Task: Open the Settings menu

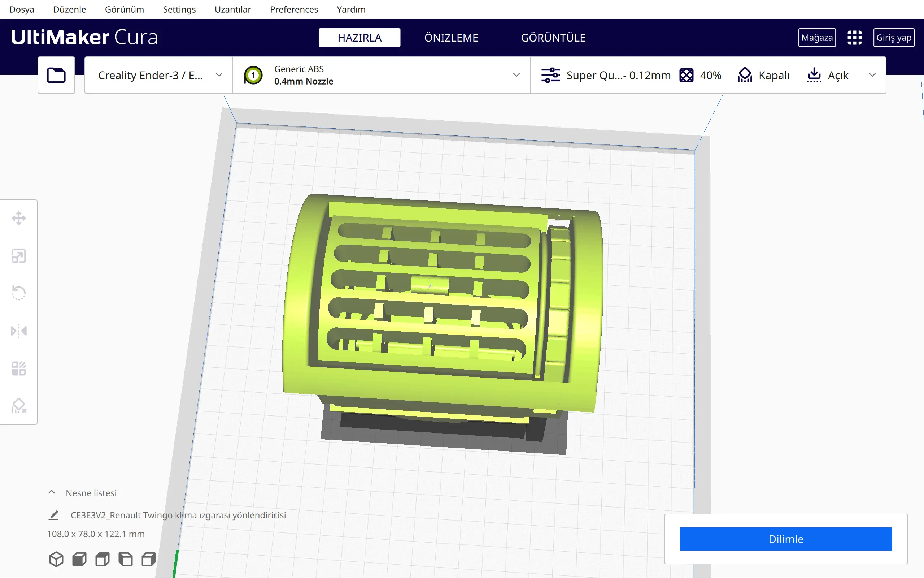Action: coord(179,9)
